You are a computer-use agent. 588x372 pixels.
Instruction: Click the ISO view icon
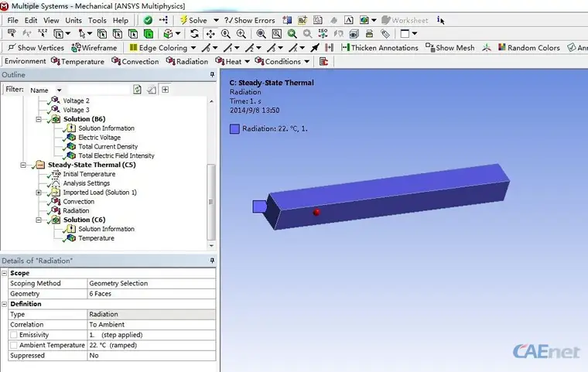pos(323,34)
